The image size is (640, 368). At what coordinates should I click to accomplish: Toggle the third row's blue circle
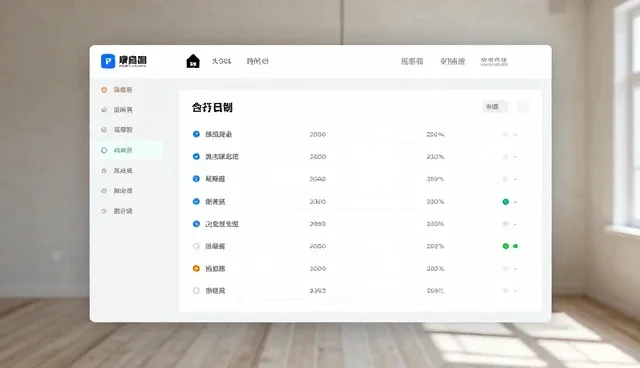(196, 179)
